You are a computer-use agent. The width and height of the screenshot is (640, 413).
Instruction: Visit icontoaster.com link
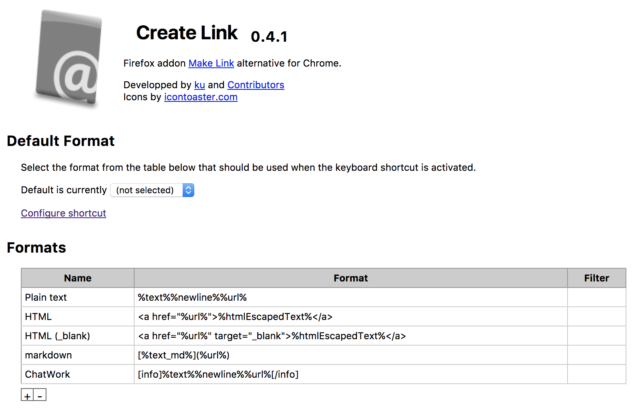click(200, 97)
